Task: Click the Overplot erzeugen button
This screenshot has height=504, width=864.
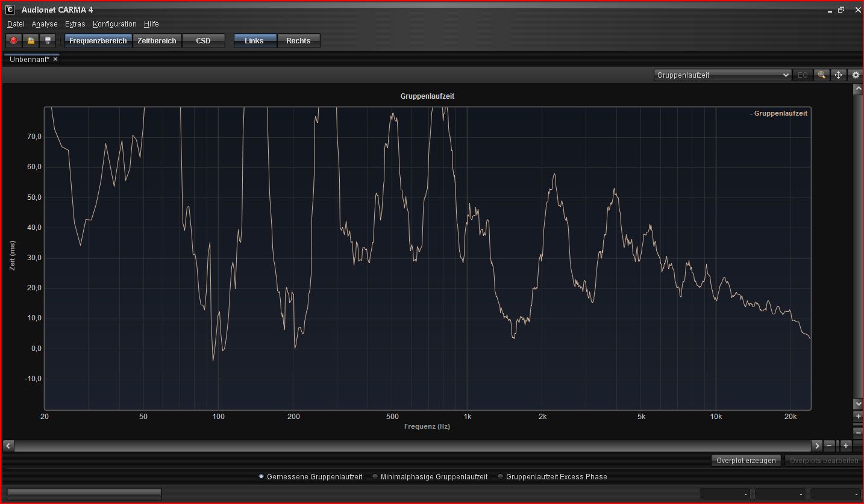Action: coord(746,461)
